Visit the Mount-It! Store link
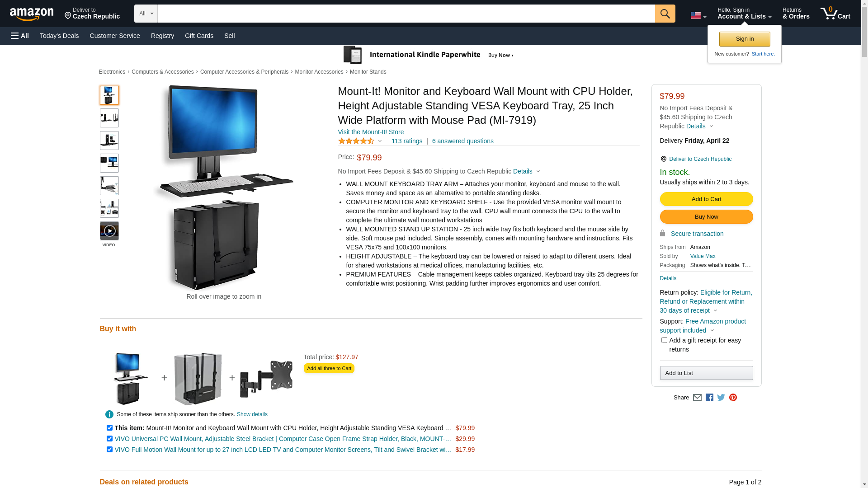Viewport: 868px width, 488px height. point(371,132)
